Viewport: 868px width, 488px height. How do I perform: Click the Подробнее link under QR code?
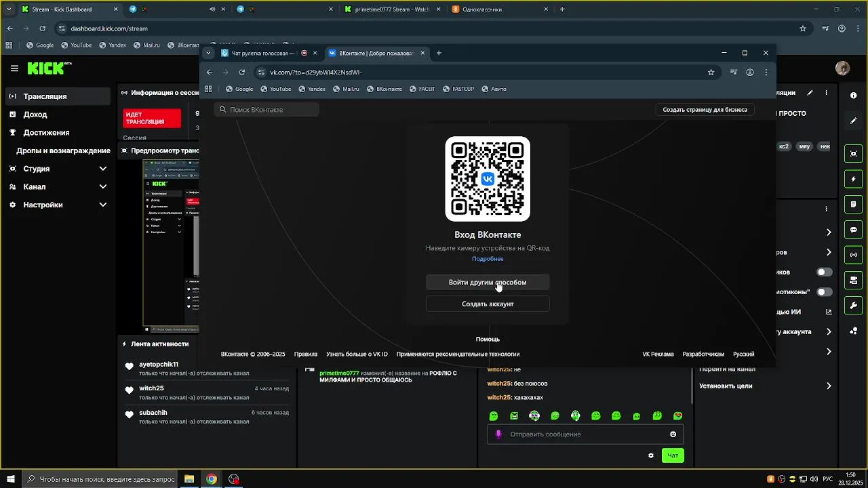pyautogui.click(x=488, y=259)
